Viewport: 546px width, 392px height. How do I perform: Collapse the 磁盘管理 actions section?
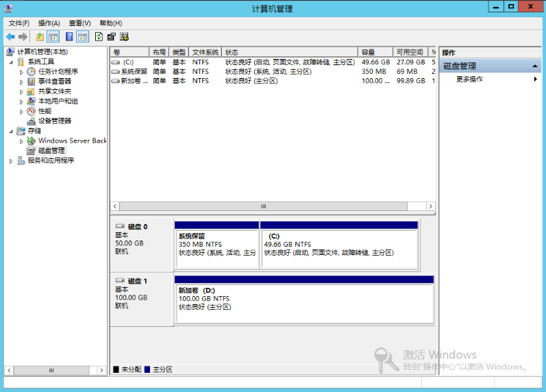(x=535, y=66)
